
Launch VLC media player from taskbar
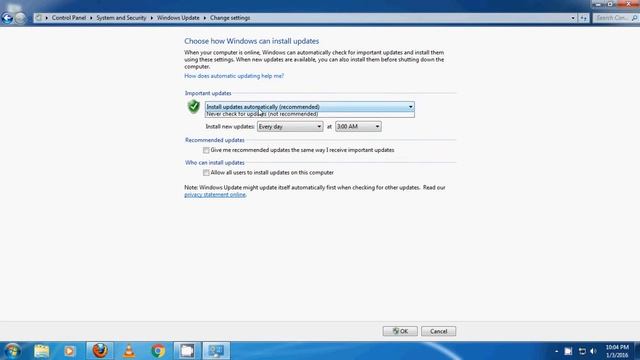click(x=129, y=351)
